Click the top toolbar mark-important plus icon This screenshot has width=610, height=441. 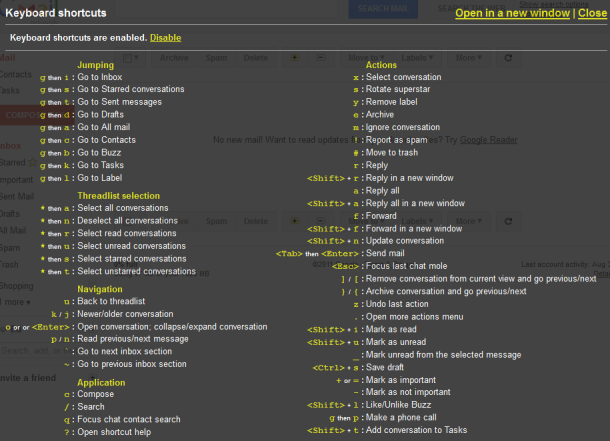pos(294,58)
